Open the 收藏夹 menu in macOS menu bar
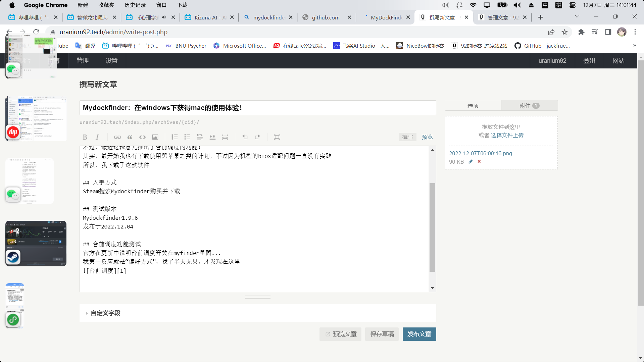The height and width of the screenshot is (362, 644). pos(106,5)
